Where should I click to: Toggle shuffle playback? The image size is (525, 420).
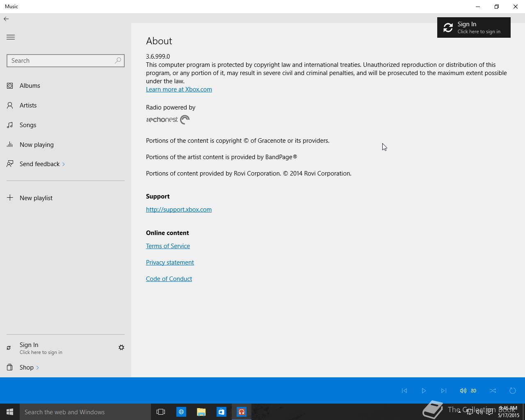[493, 390]
